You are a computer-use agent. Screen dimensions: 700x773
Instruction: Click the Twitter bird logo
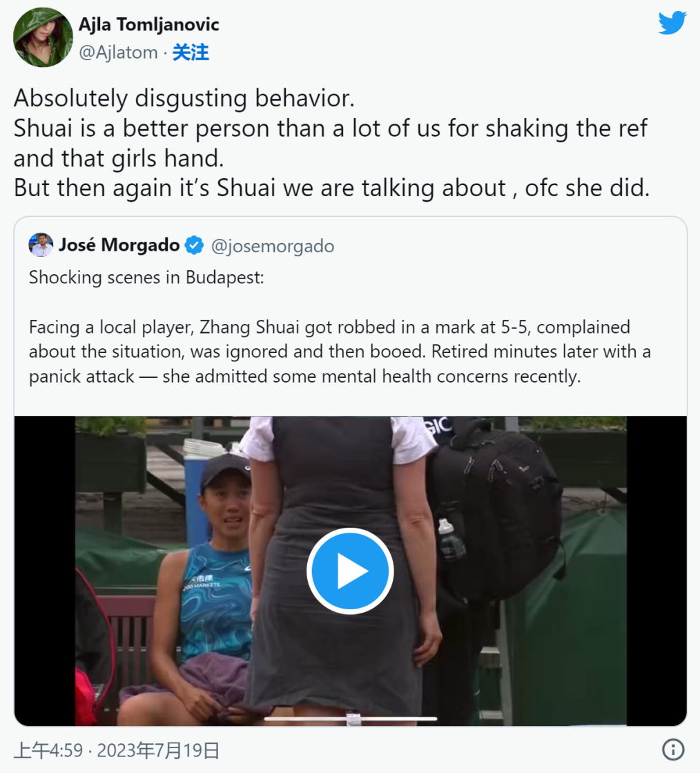[x=672, y=23]
